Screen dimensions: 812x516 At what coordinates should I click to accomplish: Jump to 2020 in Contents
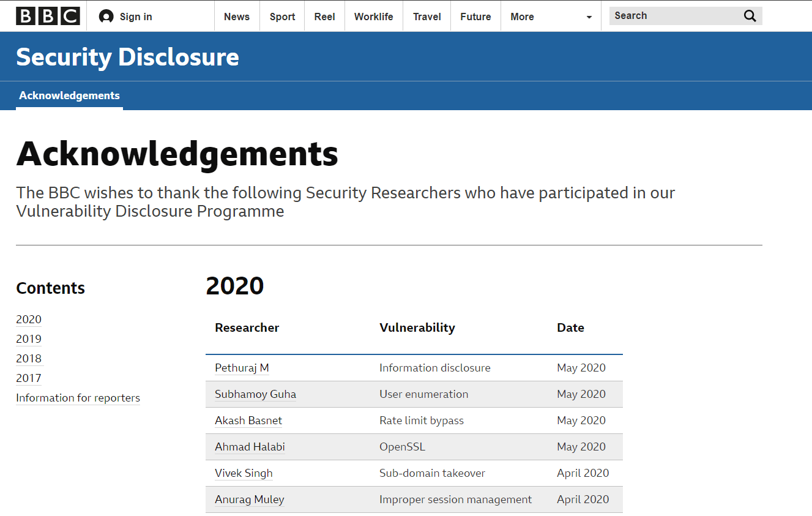tap(29, 320)
